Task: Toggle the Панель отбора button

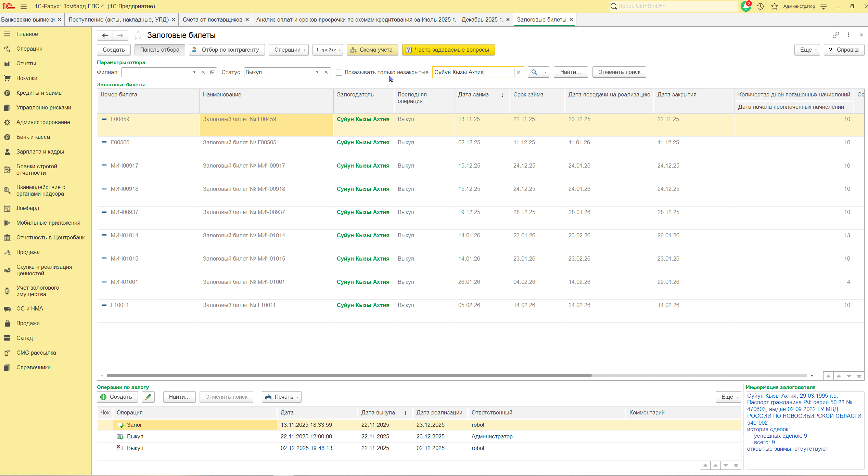Action: click(x=159, y=50)
